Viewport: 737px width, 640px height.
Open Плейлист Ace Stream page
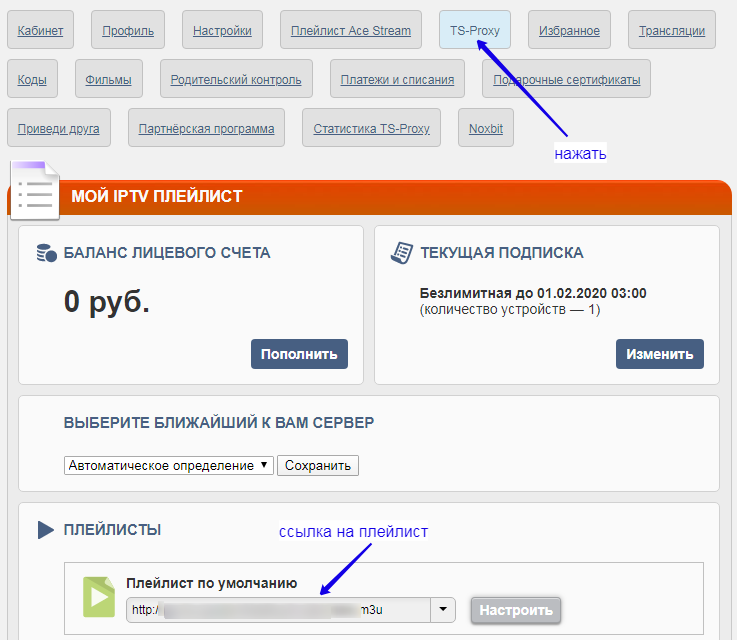(350, 30)
